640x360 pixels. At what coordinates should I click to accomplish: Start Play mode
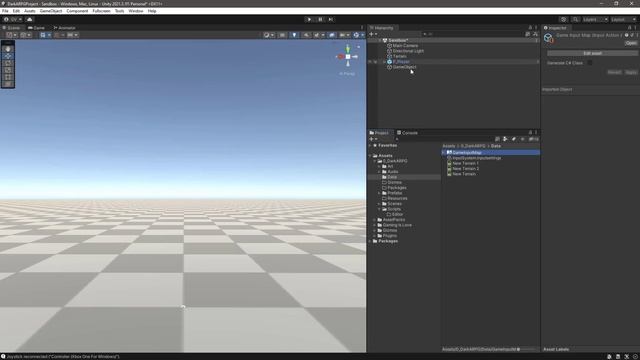pos(309,19)
